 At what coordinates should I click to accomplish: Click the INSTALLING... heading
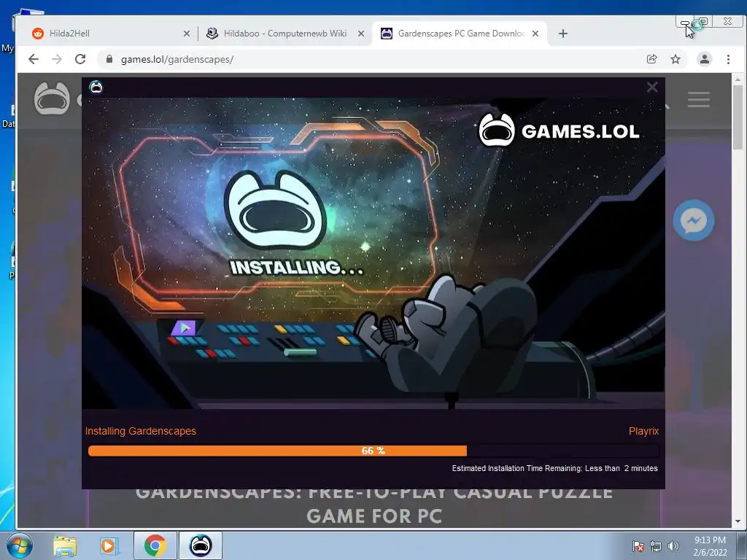point(296,267)
